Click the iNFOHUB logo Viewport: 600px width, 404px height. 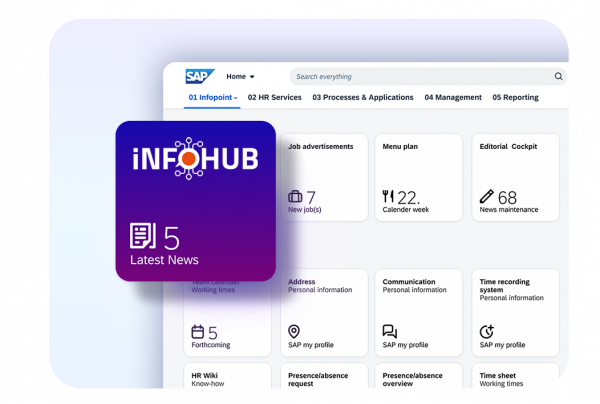[196, 158]
